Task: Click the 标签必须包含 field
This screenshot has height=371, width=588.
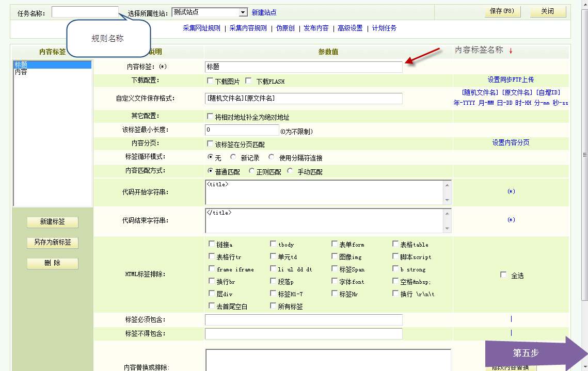Action: (304, 320)
